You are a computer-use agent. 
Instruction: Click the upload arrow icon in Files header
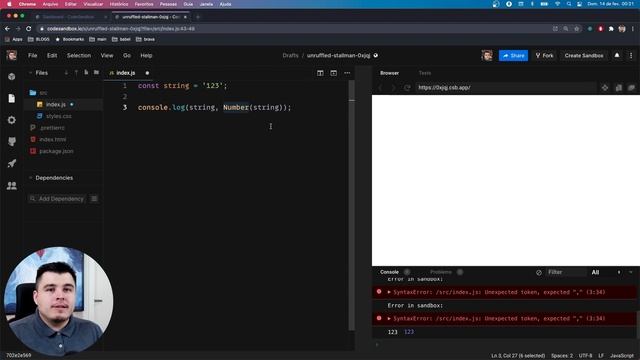tap(76, 73)
